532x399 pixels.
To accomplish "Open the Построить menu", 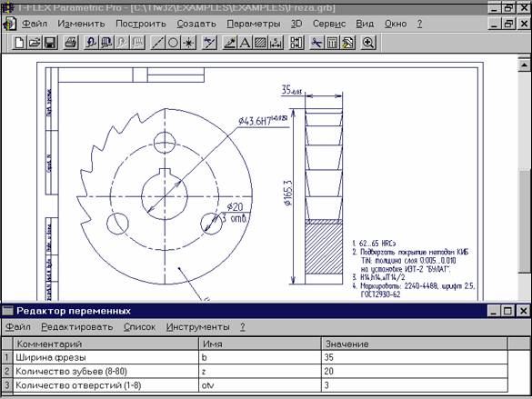I will 141,24.
